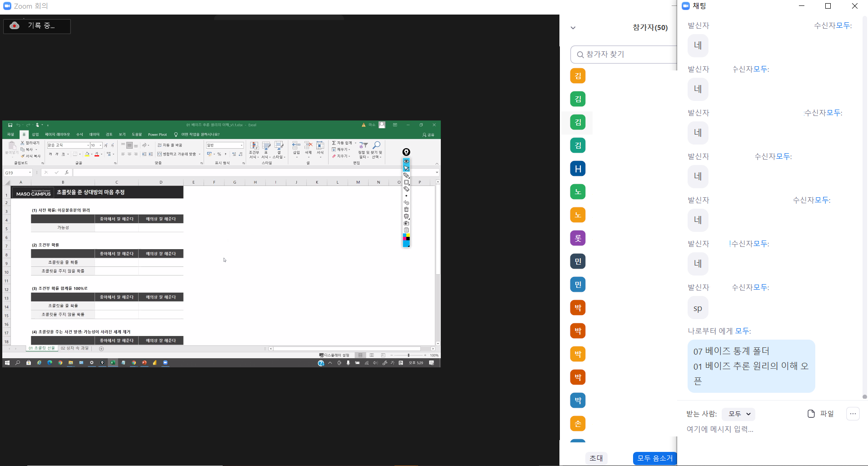The image size is (868, 466).
Task: Toggle the center align button in Excel ribbon
Action: coord(130,154)
